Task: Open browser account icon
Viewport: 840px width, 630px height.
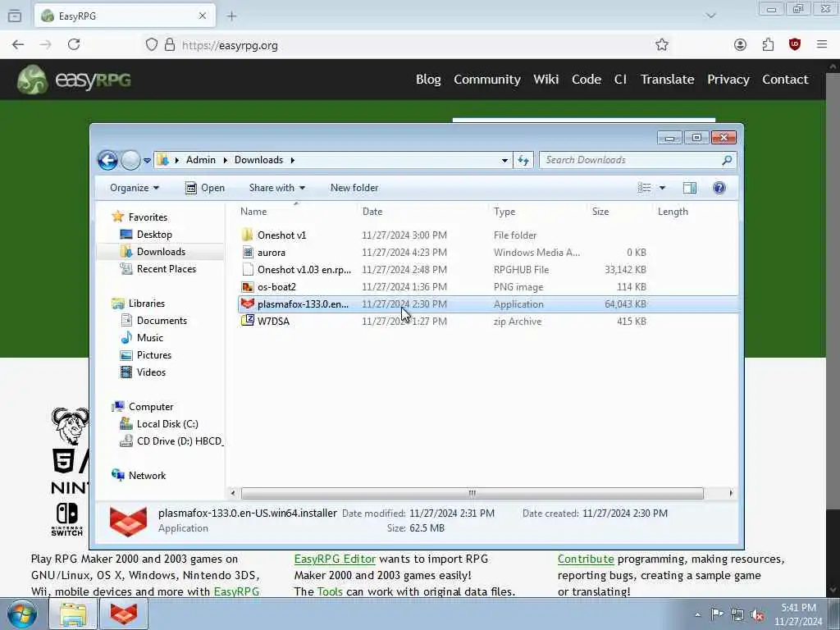Action: (740, 45)
